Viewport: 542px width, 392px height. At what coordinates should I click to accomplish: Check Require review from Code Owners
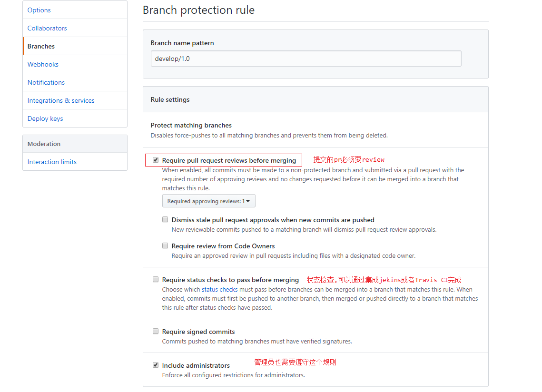[165, 246]
